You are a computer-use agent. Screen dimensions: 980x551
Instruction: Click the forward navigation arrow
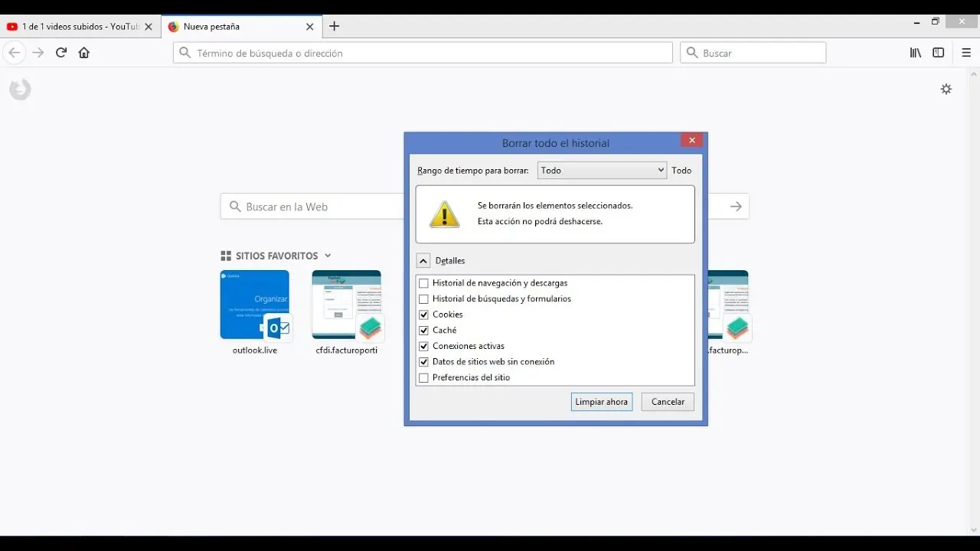click(x=38, y=53)
